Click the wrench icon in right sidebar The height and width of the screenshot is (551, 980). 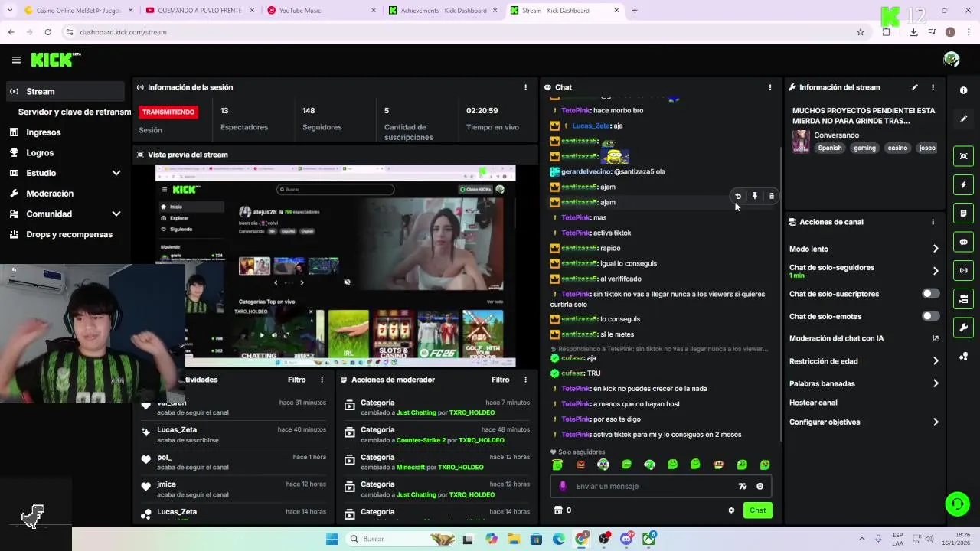tap(963, 328)
